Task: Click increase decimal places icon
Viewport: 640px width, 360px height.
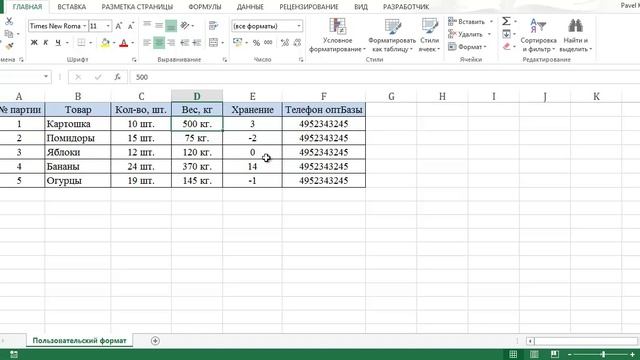Action: (285, 42)
